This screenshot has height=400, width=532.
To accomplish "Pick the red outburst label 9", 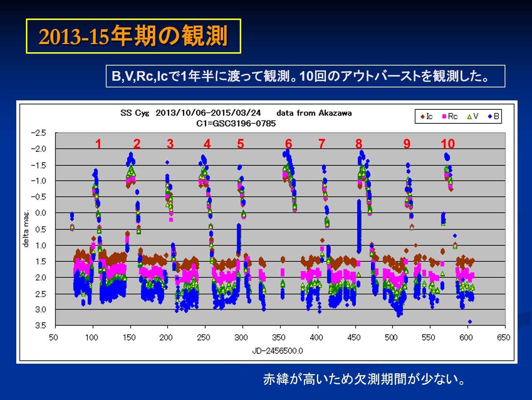I will 407,144.
